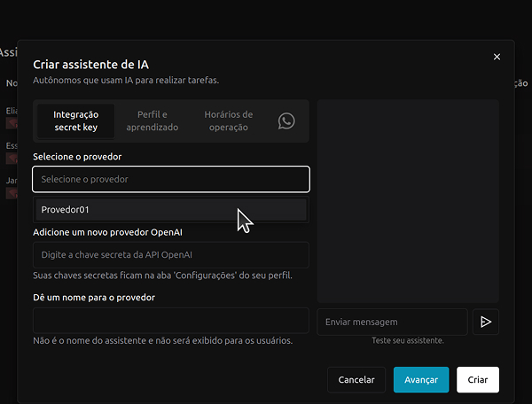Click the red badge under Ess
The height and width of the screenshot is (404, 532).
click(12, 159)
